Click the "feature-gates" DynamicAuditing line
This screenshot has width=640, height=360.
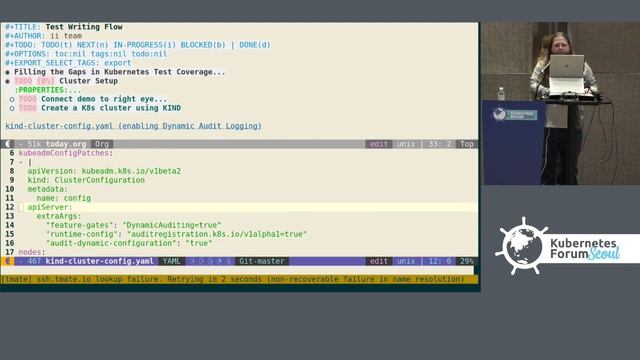[133, 225]
